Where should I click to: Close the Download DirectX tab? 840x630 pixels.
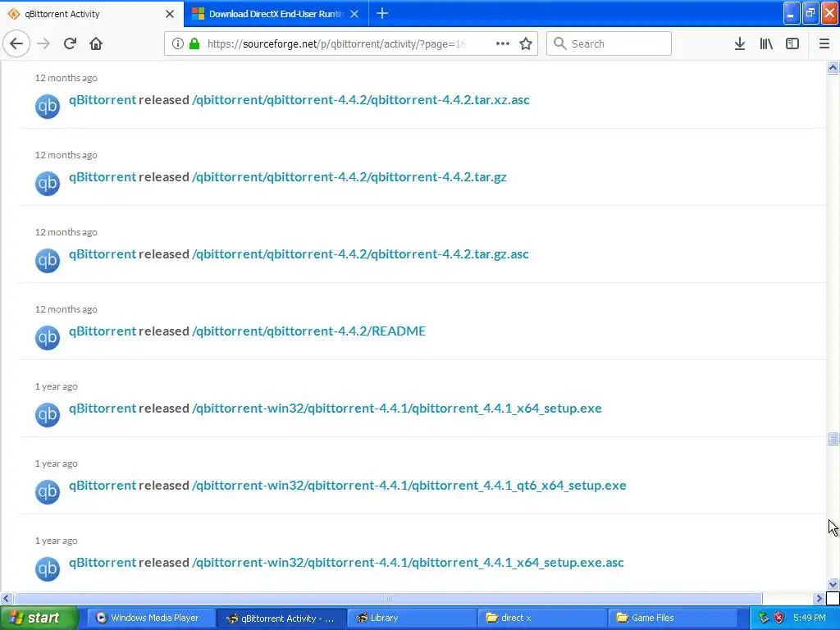354,14
